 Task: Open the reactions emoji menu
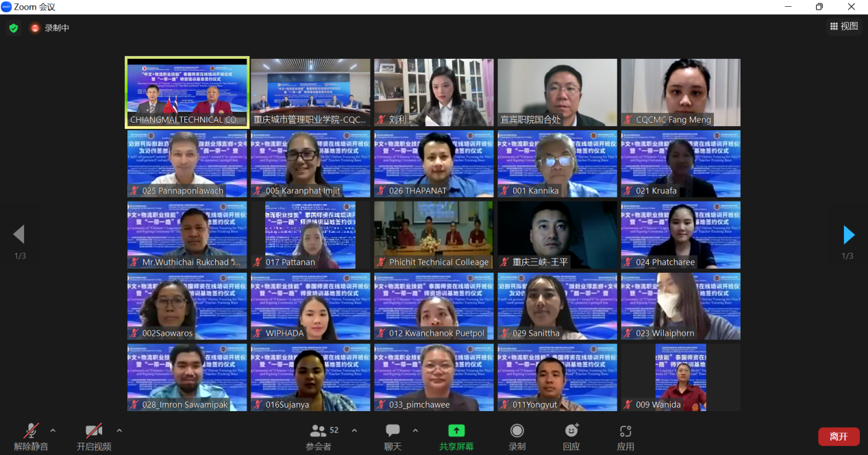[571, 431]
